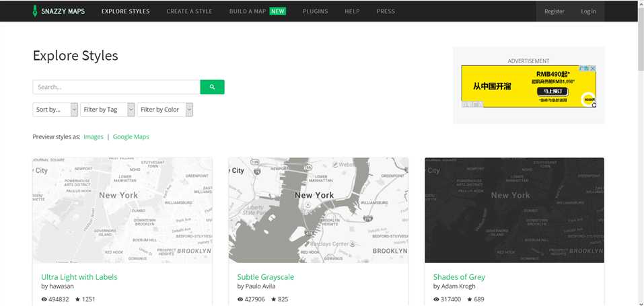Preview styles as Images
The width and height of the screenshot is (644, 306).
coord(94,137)
